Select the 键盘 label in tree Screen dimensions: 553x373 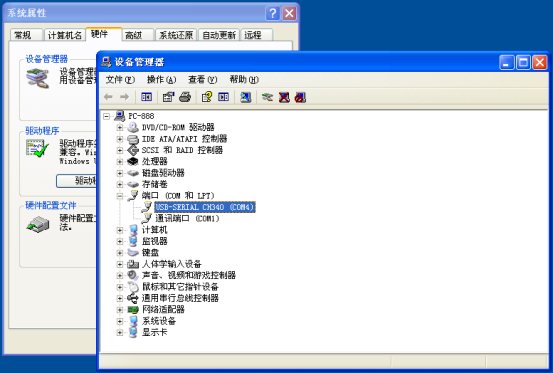click(x=150, y=252)
